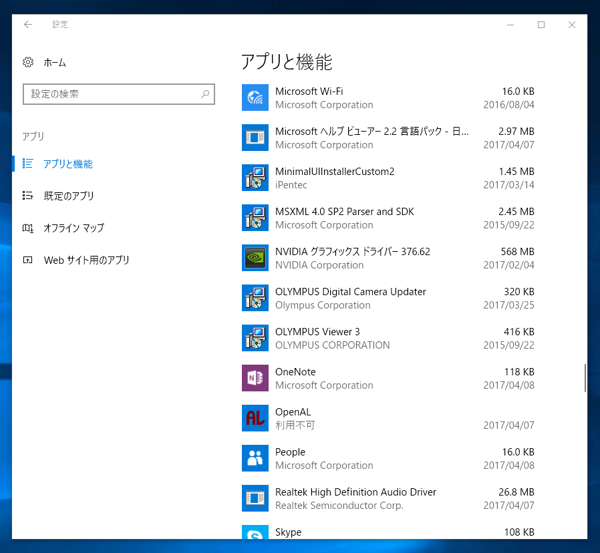Click the アプリと機能 list icon

pyautogui.click(x=28, y=163)
